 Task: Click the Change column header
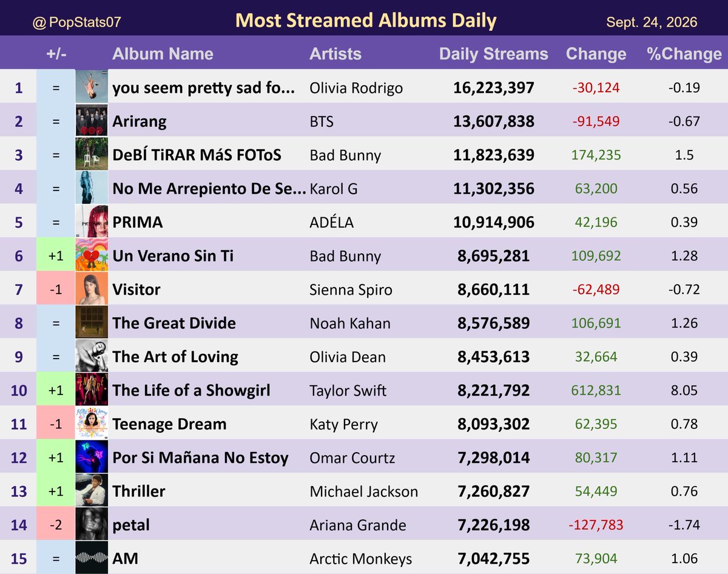pos(596,53)
